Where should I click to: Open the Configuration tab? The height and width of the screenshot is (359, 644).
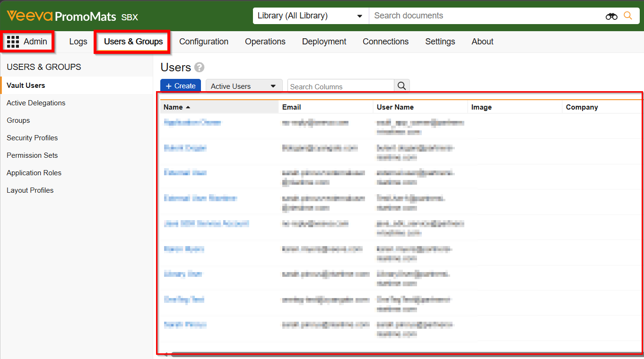(204, 42)
